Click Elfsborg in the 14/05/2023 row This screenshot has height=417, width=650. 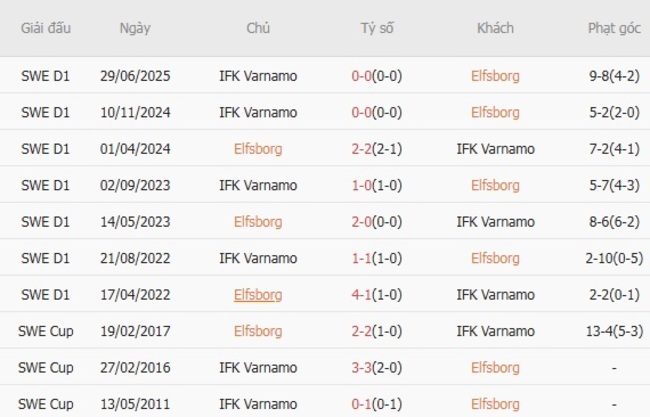(x=258, y=222)
